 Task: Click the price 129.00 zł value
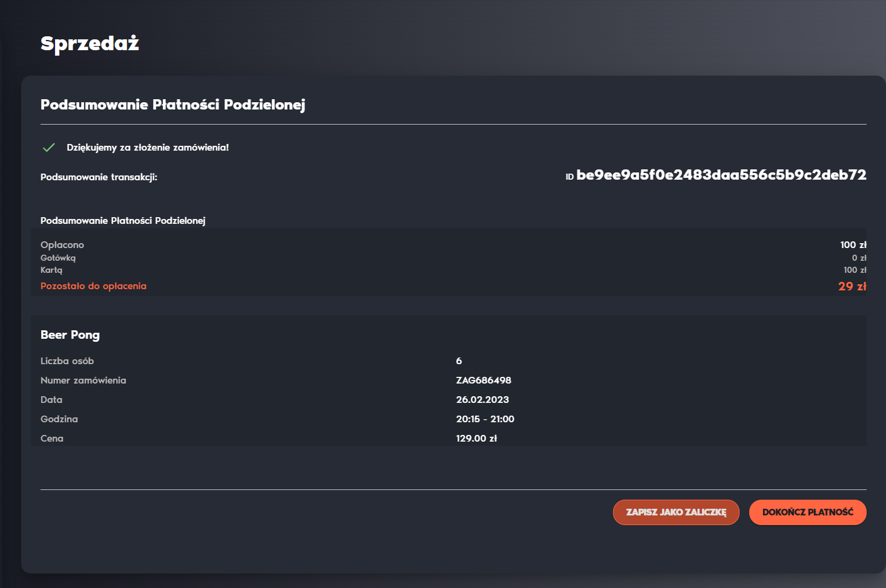[476, 439]
